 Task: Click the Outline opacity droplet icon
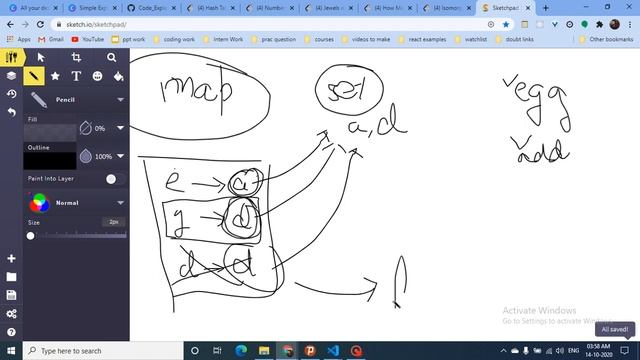(x=85, y=156)
